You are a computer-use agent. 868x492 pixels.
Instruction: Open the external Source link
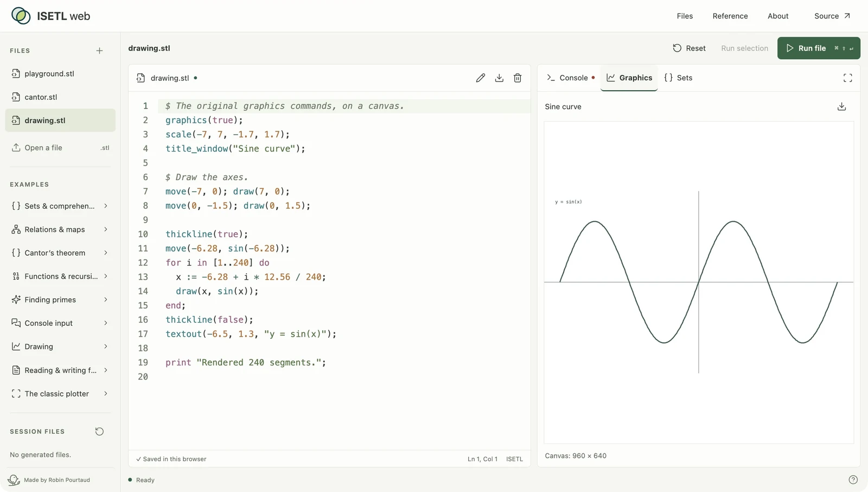click(832, 16)
